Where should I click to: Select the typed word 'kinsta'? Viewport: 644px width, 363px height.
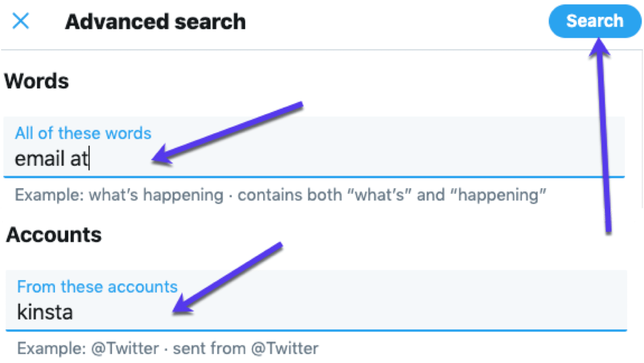pyautogui.click(x=46, y=312)
